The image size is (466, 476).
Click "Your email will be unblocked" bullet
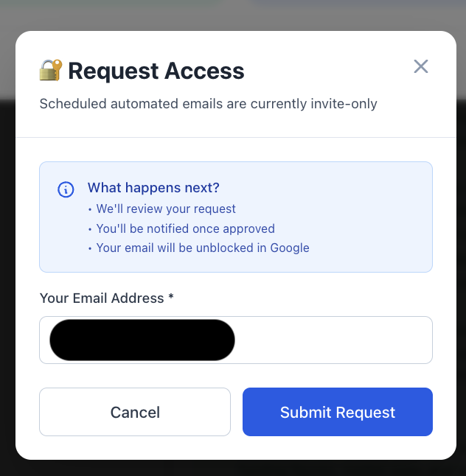pos(202,248)
